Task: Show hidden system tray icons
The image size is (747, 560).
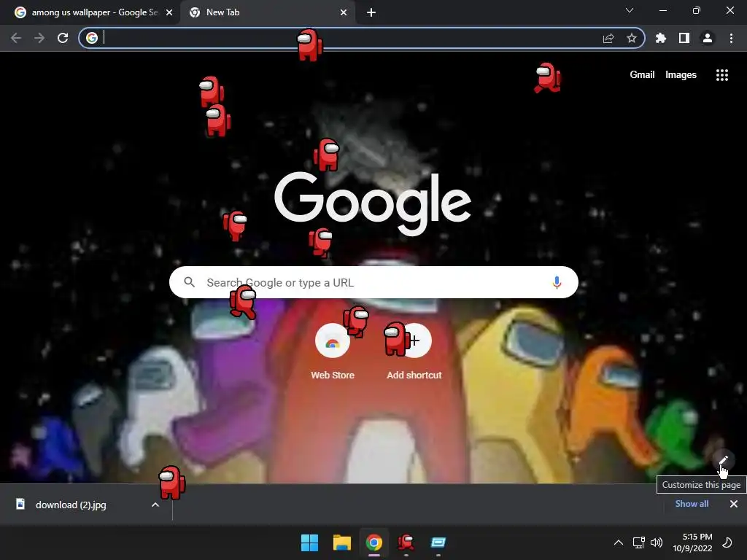Action: (x=619, y=542)
